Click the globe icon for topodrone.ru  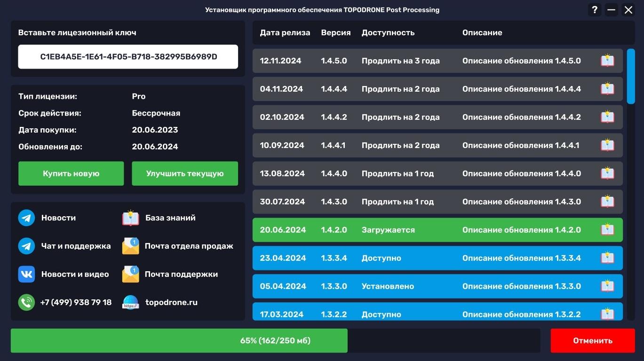pyautogui.click(x=131, y=302)
